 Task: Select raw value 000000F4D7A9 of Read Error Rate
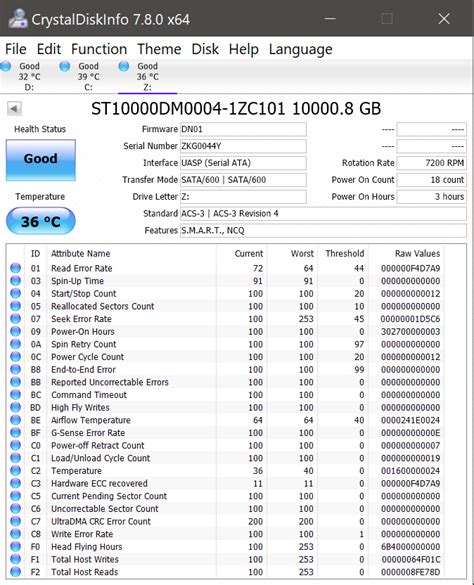pos(411,268)
